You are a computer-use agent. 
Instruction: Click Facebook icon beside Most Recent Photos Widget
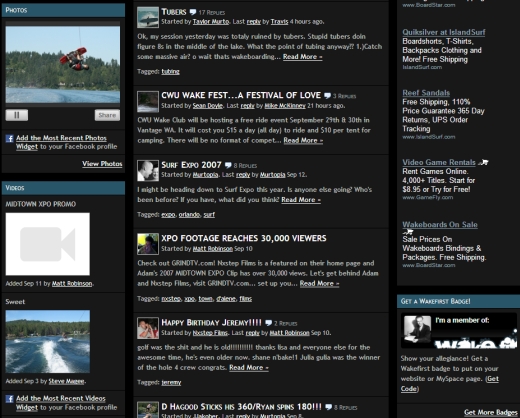click(x=10, y=138)
